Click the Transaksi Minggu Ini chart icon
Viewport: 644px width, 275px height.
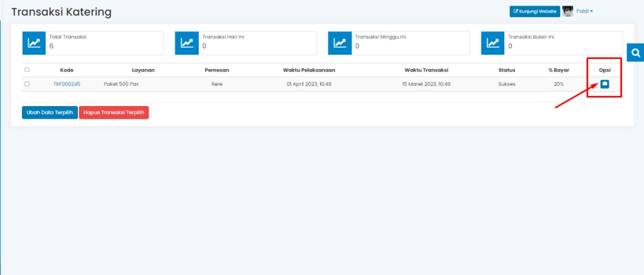(339, 43)
